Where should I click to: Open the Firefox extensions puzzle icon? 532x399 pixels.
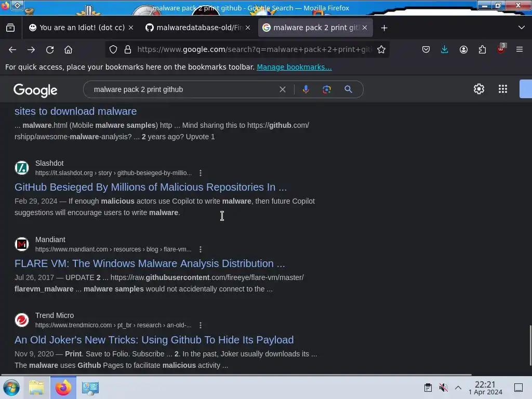[x=482, y=49]
